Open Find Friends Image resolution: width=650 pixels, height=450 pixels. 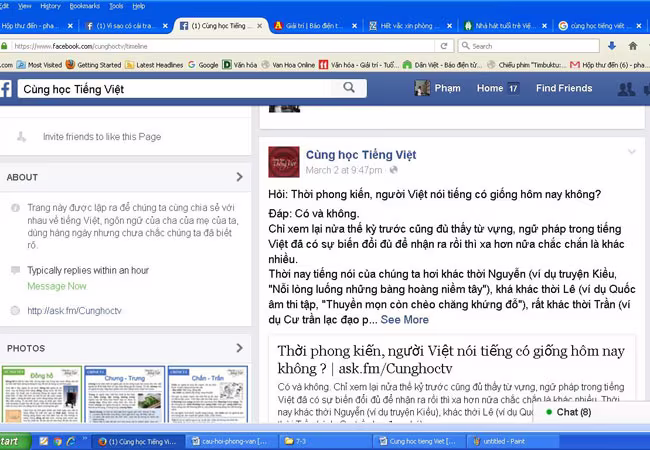pos(564,88)
